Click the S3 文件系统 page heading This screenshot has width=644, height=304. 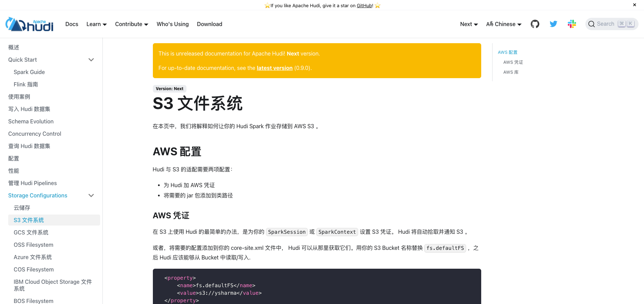(x=197, y=103)
